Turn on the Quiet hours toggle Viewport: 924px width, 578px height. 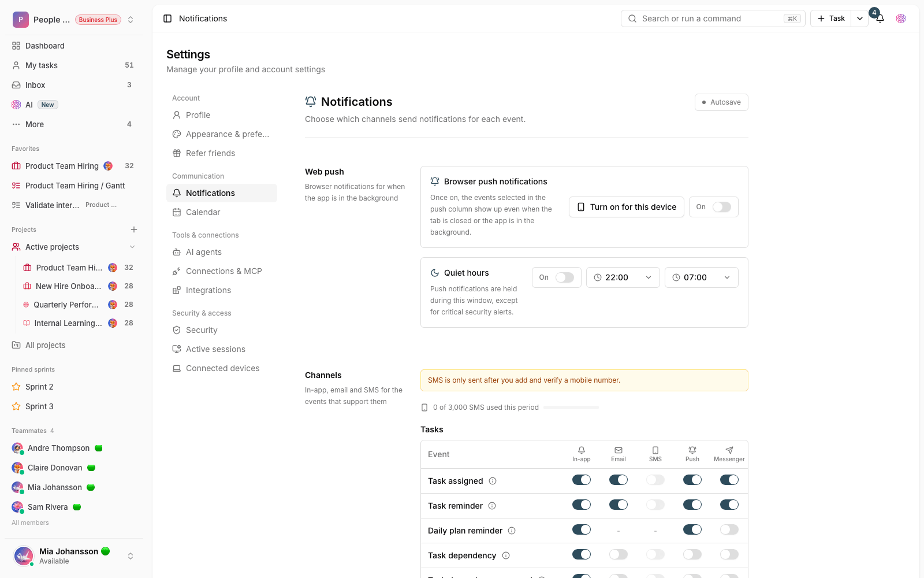tap(565, 277)
